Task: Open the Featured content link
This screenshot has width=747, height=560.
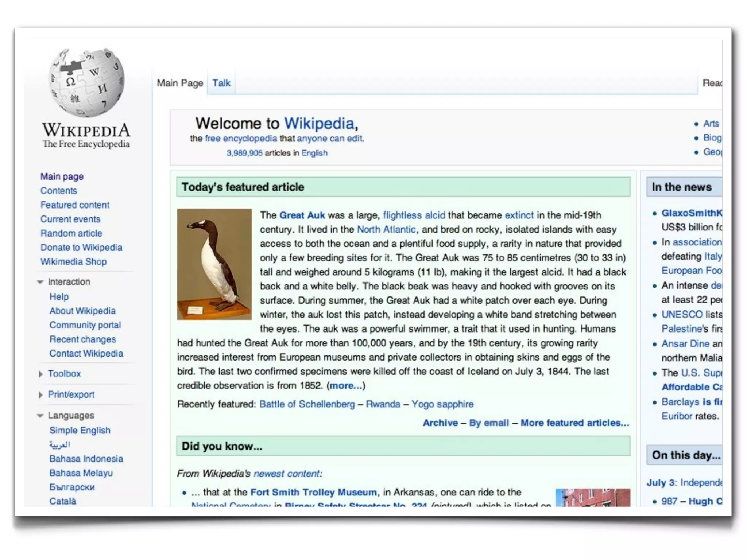Action: 75,205
